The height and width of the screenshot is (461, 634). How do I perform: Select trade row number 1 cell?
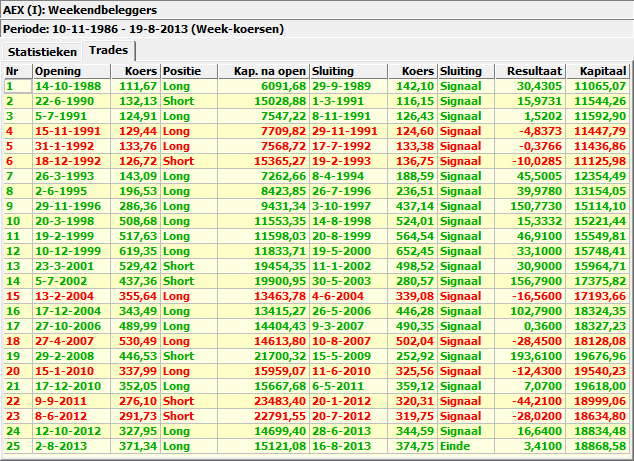tap(18, 86)
